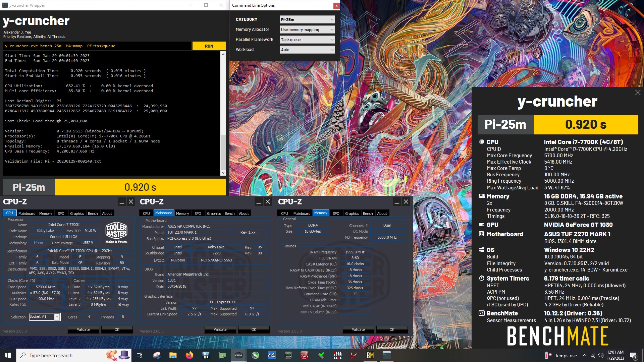The width and height of the screenshot is (644, 362).
Task: Open the Memory Allocator dropdown
Action: click(307, 30)
